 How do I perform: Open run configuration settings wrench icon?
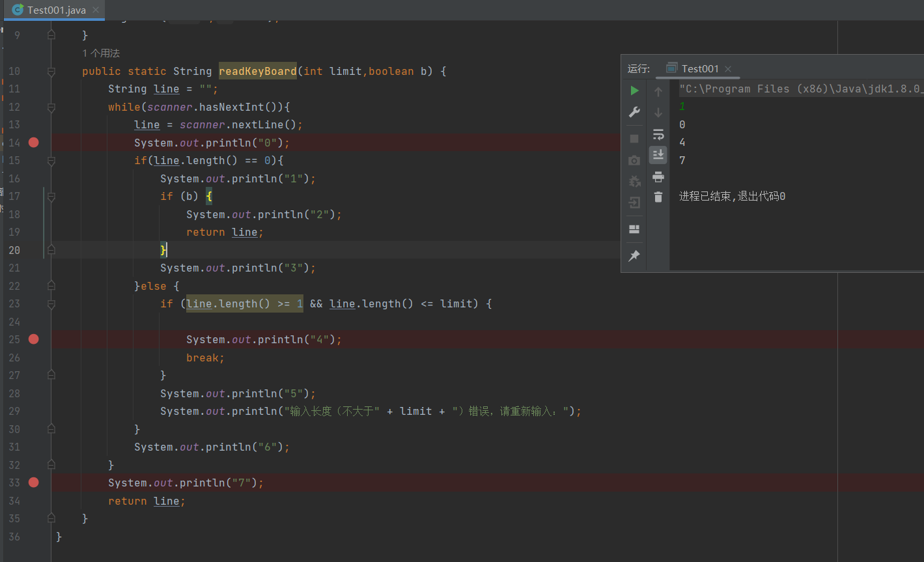coord(634,112)
